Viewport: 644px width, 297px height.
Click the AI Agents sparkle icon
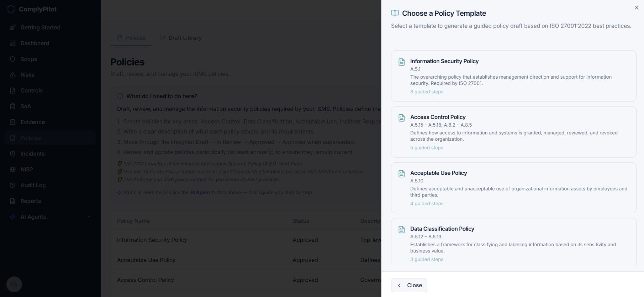(13, 217)
